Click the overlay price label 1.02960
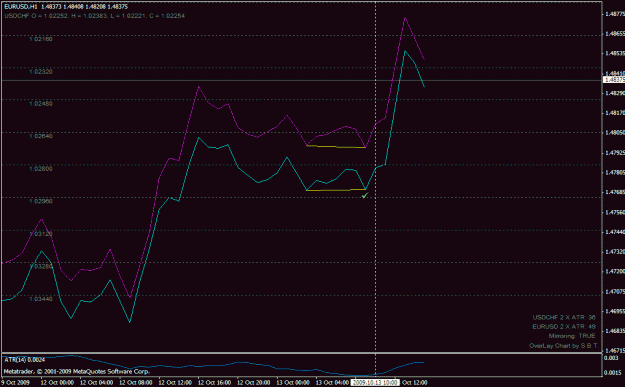 pyautogui.click(x=41, y=201)
